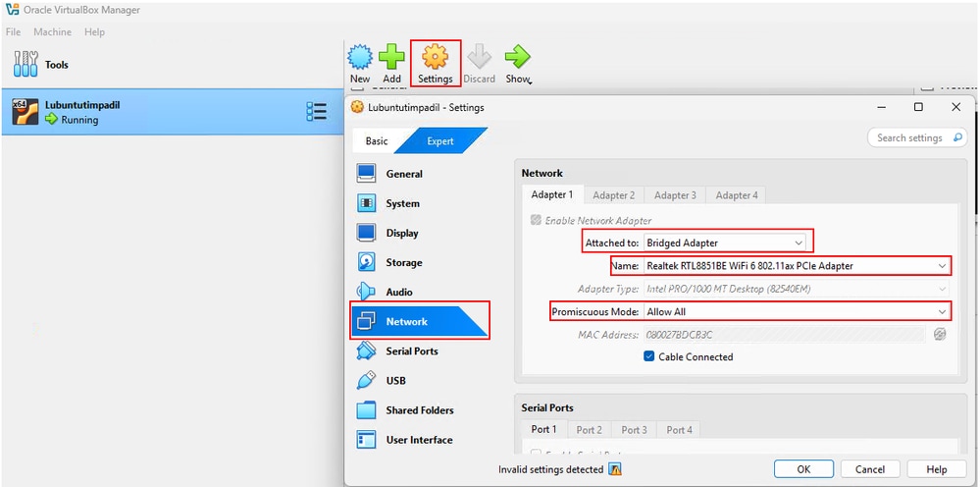Click the Running status text
980x487 pixels.
[79, 120]
